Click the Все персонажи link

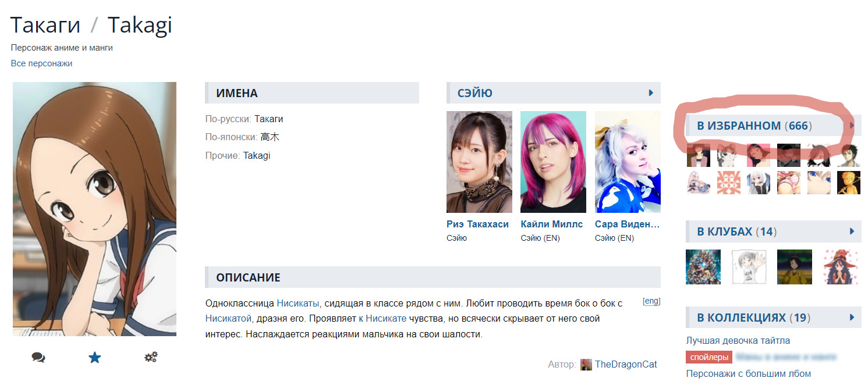[41, 63]
